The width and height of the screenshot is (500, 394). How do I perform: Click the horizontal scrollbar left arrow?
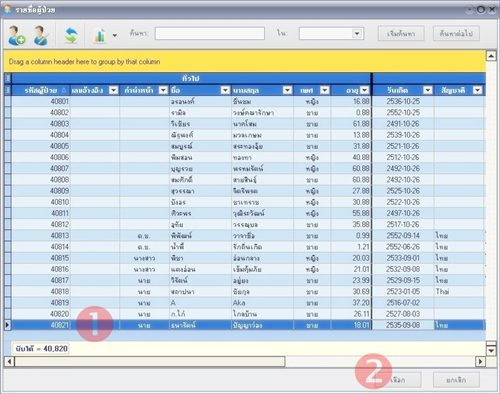(9, 361)
